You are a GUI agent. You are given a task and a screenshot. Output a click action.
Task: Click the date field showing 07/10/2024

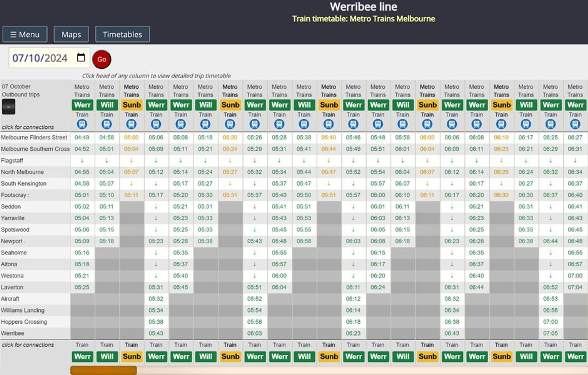pyautogui.click(x=49, y=58)
